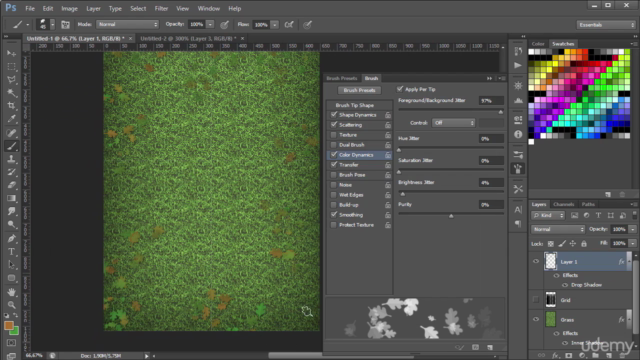Image resolution: width=640 pixels, height=360 pixels.
Task: Open Flow slider dropdown in options bar
Action: pos(275,25)
